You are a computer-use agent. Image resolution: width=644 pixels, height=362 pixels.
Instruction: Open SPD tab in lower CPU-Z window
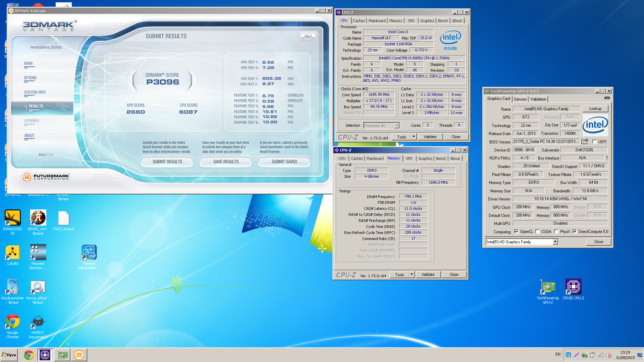pos(409,159)
